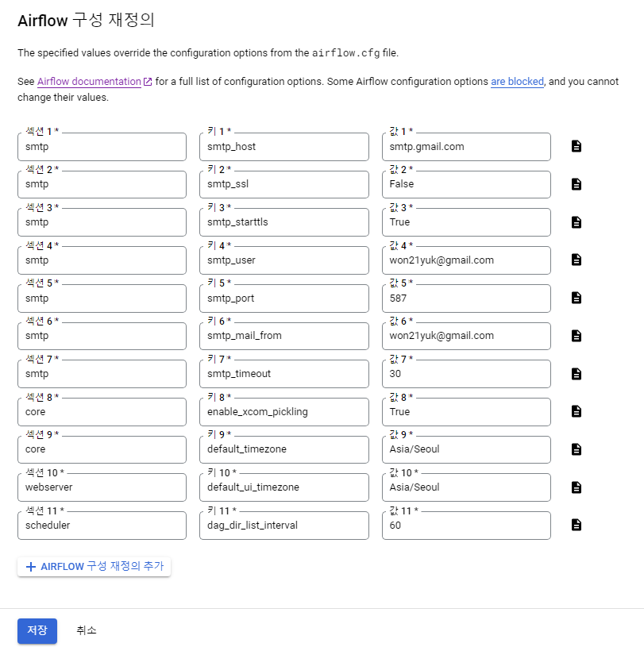Select the 섹션 1 smtp field
Image resolution: width=644 pixels, height=647 pixels.
pos(102,147)
